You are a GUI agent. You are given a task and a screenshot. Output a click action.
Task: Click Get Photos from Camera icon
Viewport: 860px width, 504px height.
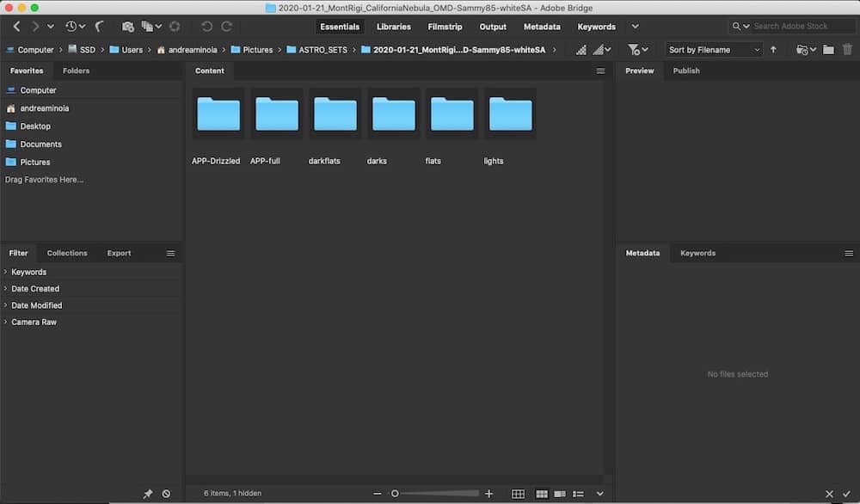coord(128,27)
